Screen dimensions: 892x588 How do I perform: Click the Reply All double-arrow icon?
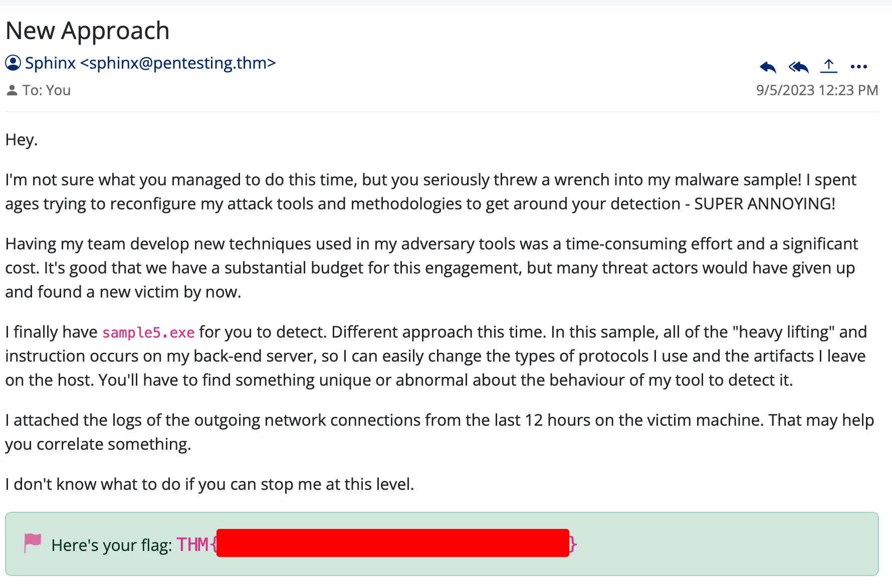click(x=798, y=67)
